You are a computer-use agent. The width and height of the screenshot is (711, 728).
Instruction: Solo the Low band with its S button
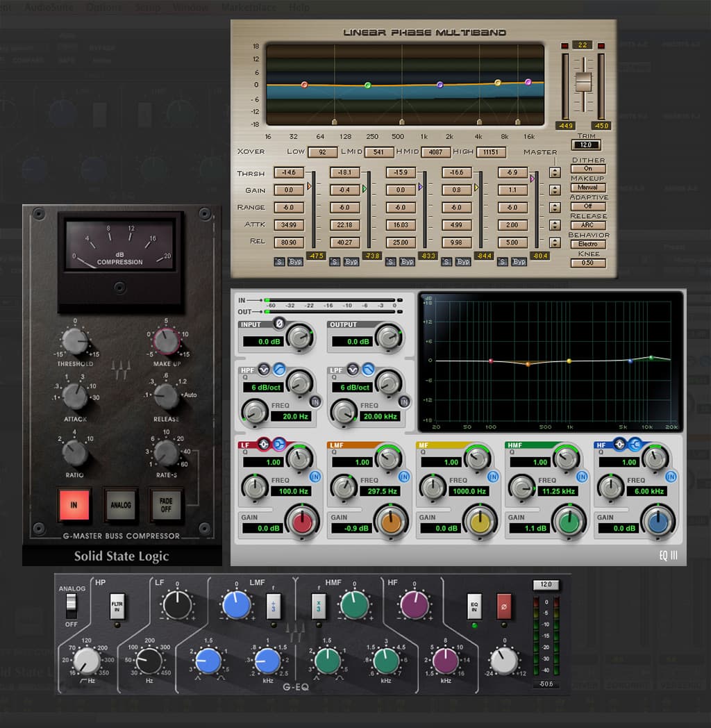[279, 262]
